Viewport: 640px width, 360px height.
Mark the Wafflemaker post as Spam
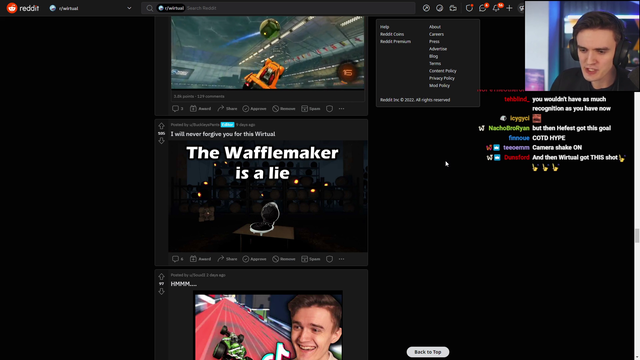point(311,259)
